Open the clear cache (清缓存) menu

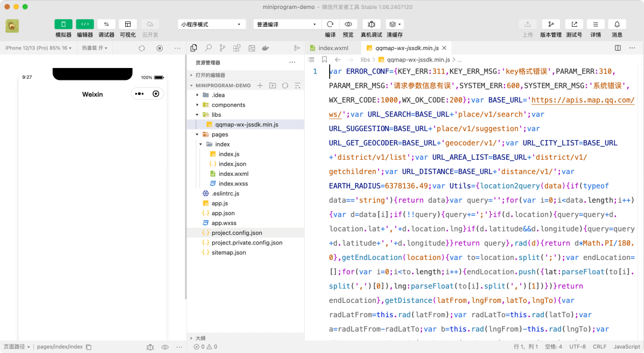[x=395, y=24]
